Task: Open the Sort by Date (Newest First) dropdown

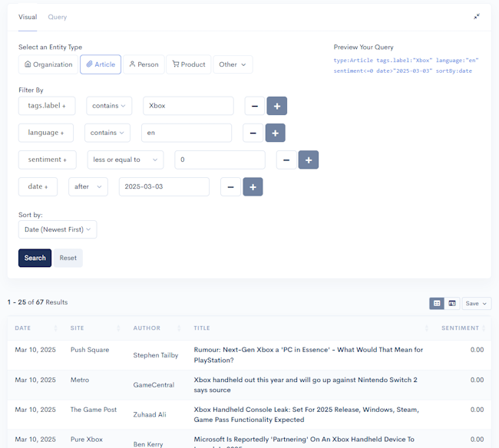Action: click(58, 229)
